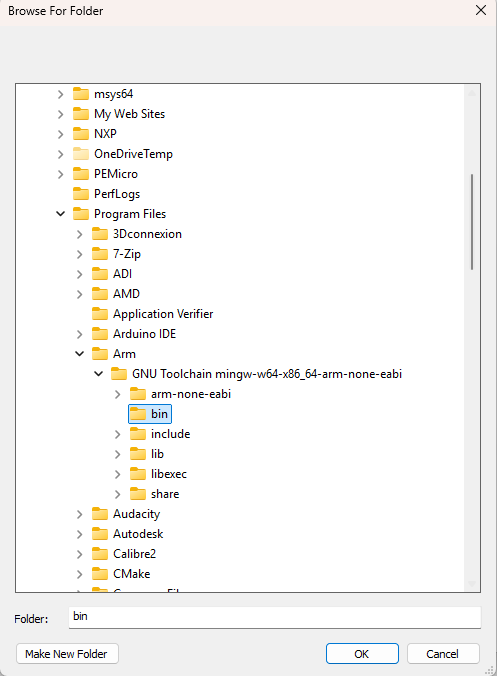The height and width of the screenshot is (676, 497).
Task: Click the 7-Zip folder icon
Action: 100,254
